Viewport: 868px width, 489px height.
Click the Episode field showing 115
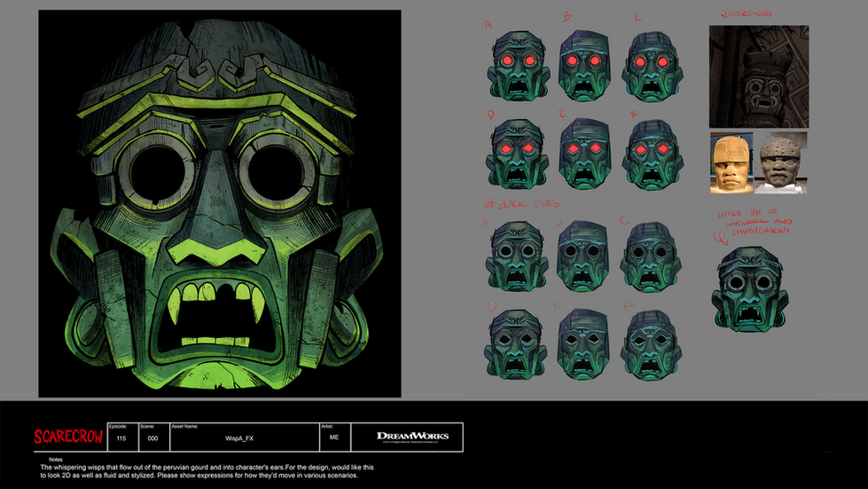[120, 438]
